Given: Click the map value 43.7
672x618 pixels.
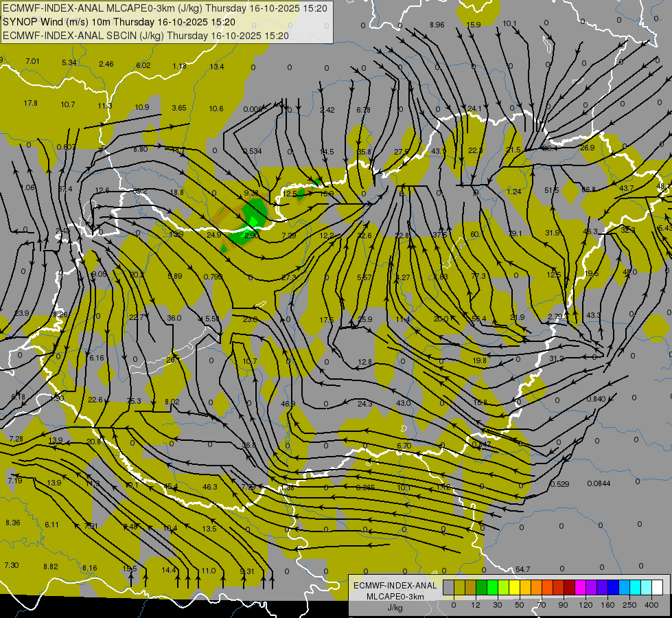Looking at the screenshot, I should [626, 188].
